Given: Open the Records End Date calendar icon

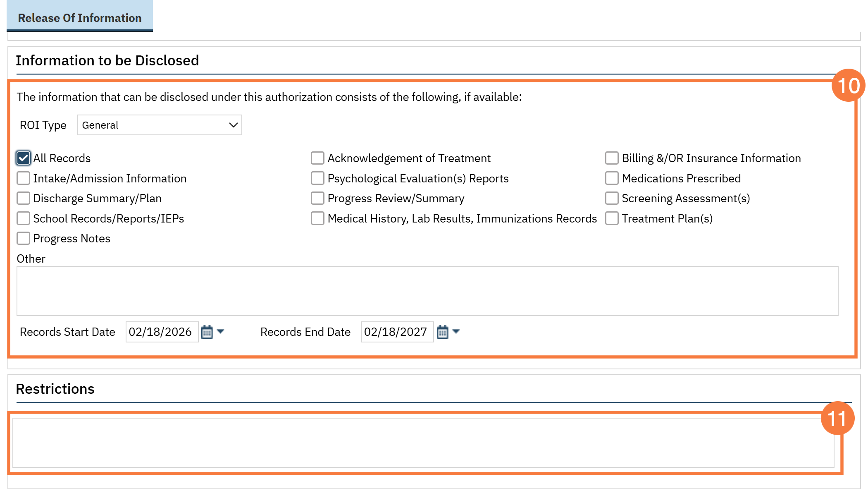Looking at the screenshot, I should [x=442, y=332].
